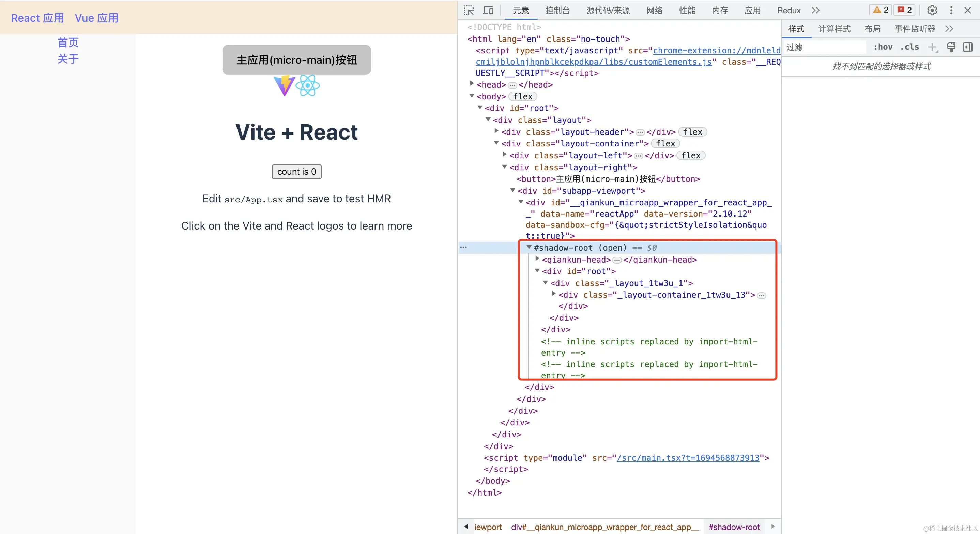Viewport: 980px width, 534px height.
Task: Select the html lang="en" element row
Action: coord(549,39)
